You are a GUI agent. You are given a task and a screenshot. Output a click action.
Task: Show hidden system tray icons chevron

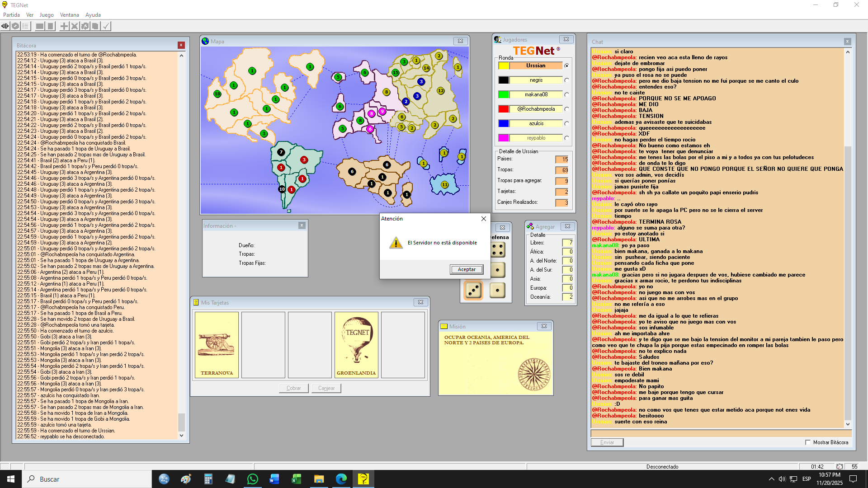pyautogui.click(x=771, y=479)
